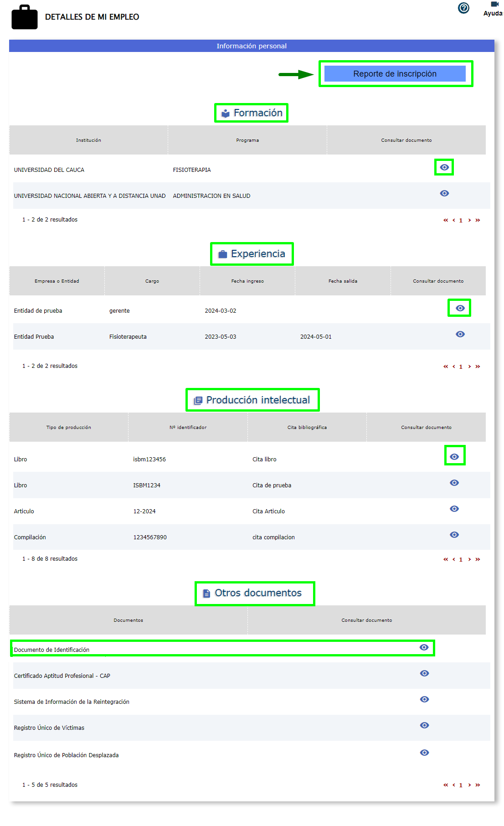Jump to last page of Experiencia table

pos(478,367)
